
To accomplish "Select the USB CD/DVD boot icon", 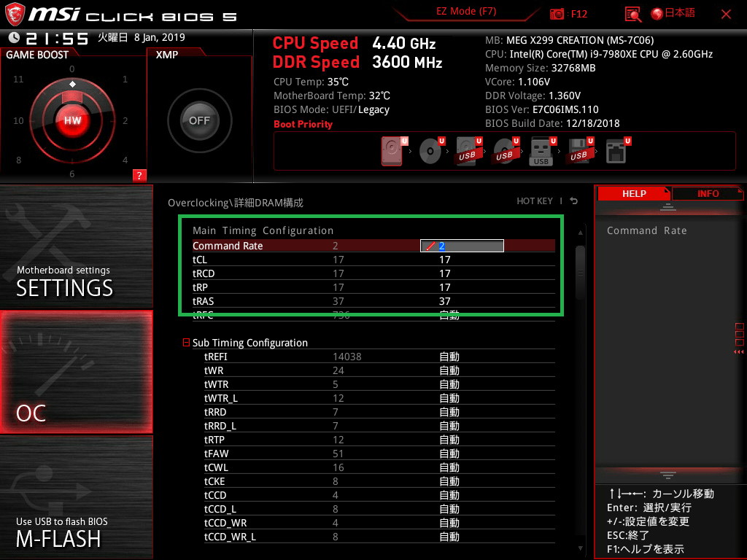I will pyautogui.click(x=505, y=151).
